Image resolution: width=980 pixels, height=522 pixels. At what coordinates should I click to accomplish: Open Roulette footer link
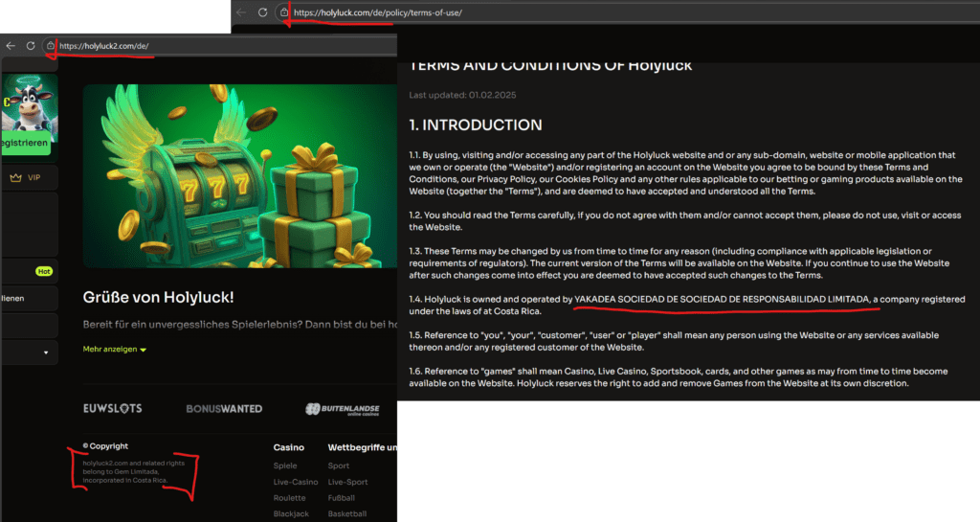289,498
